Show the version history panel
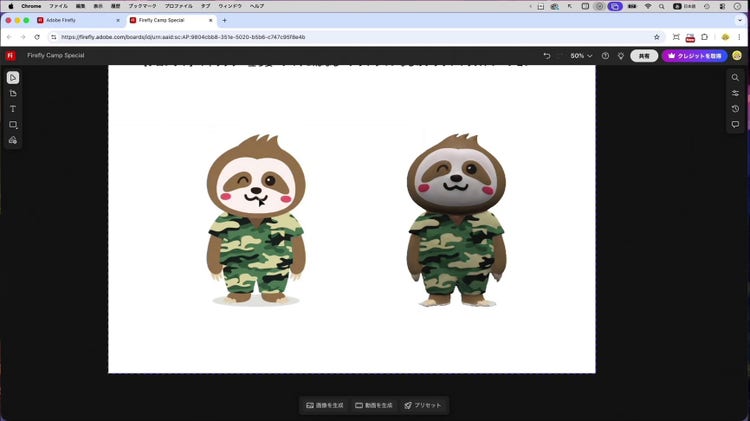The image size is (750, 421). [735, 109]
